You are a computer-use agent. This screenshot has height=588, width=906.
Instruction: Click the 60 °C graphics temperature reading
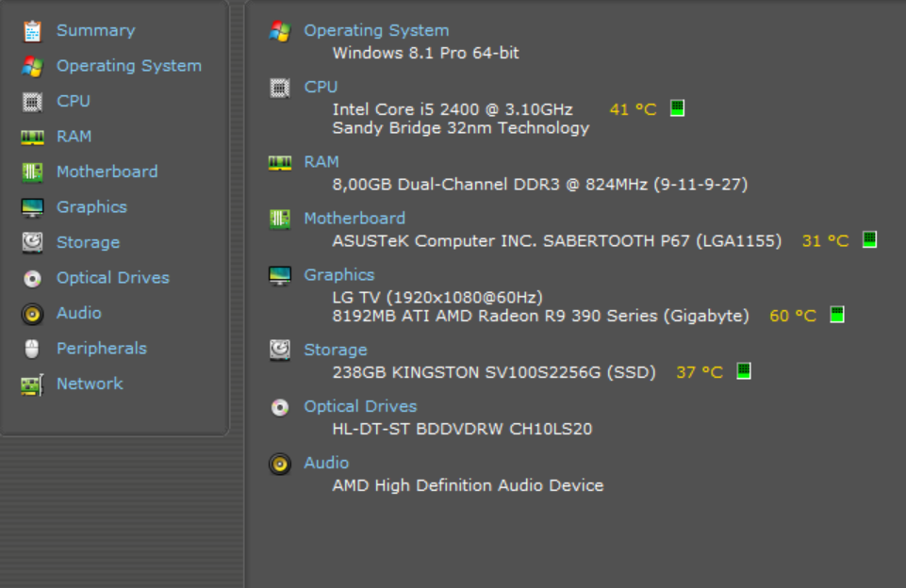pos(793,316)
